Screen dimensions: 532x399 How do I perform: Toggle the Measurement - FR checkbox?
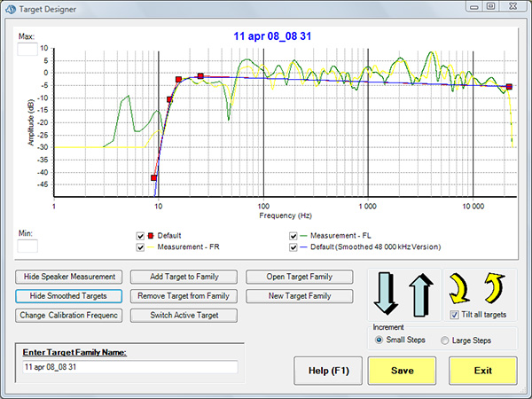140,246
